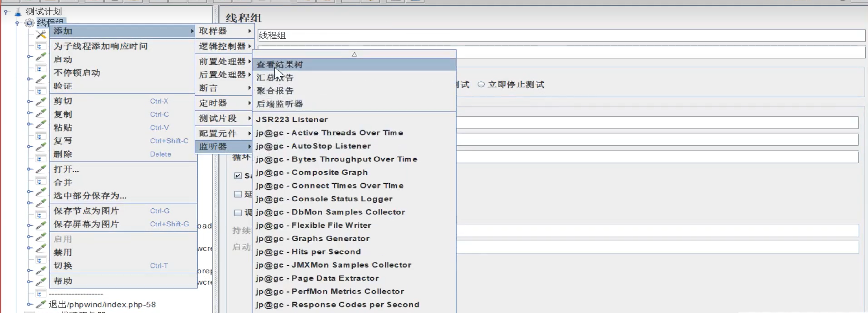Screen dimensions: 868x313
Task: Choose 打开... menu entry
Action: [x=123, y=169]
